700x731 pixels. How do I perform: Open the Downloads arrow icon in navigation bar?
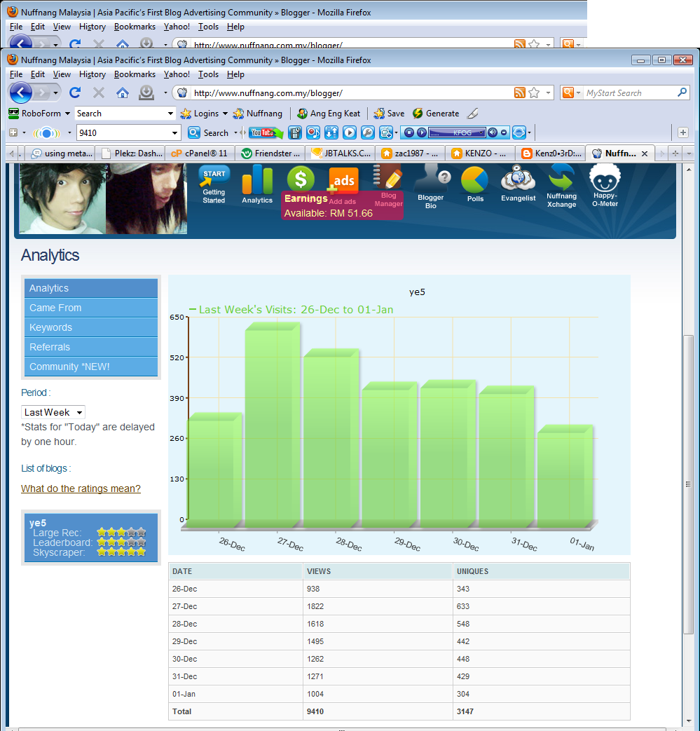[146, 93]
